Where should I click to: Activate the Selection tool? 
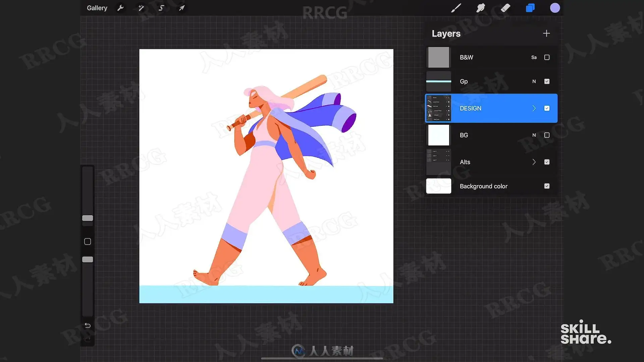pyautogui.click(x=161, y=8)
